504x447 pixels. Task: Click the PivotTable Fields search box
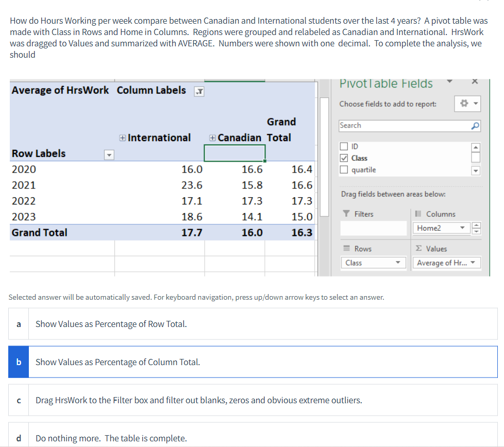[405, 126]
